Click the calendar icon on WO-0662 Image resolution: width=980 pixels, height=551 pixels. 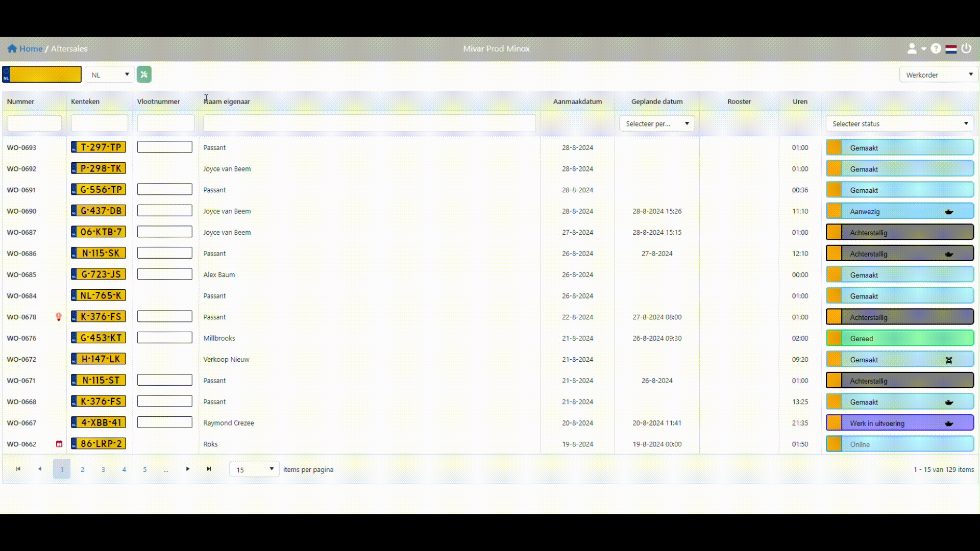click(59, 444)
